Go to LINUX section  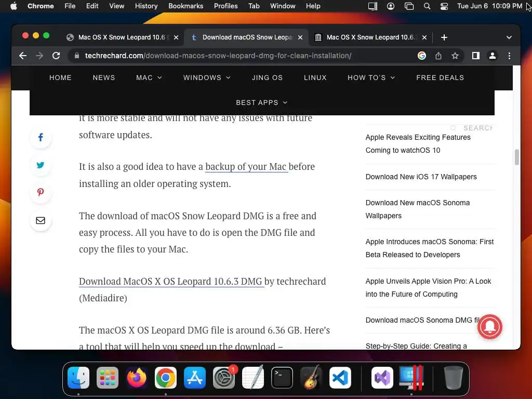(x=315, y=78)
